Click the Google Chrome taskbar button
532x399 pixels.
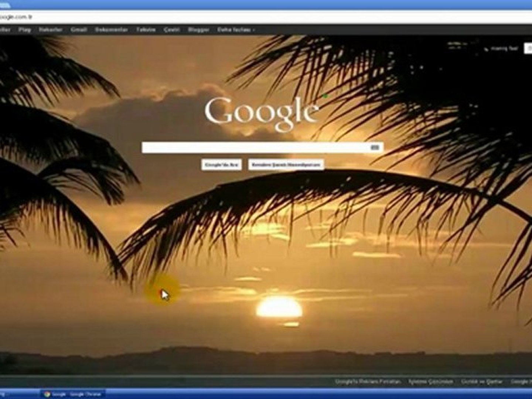pos(72,394)
